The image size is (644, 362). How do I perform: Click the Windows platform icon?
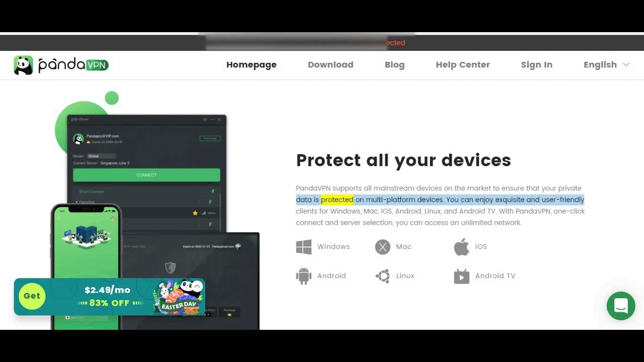tap(304, 247)
